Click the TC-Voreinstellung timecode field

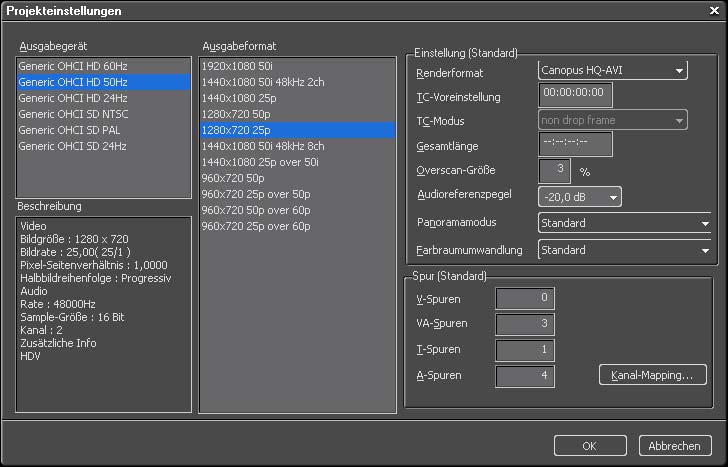[x=575, y=96]
